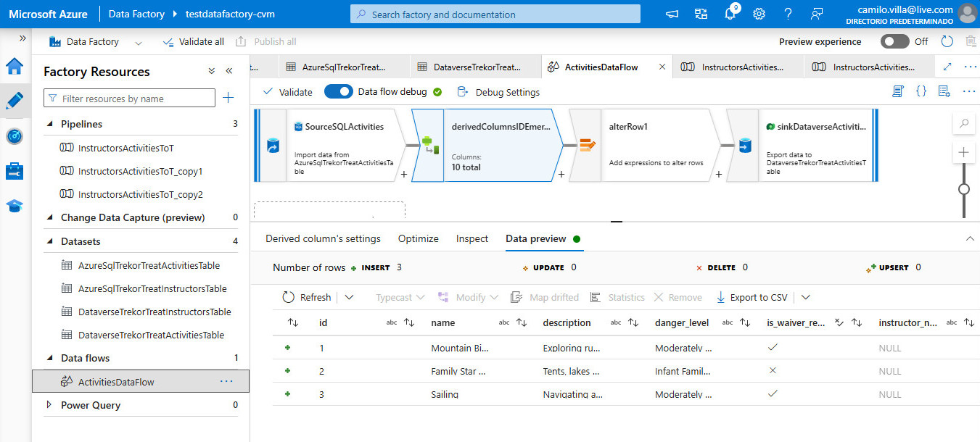Open the Home hub icon
Image resolution: width=980 pixels, height=442 pixels.
tap(15, 67)
